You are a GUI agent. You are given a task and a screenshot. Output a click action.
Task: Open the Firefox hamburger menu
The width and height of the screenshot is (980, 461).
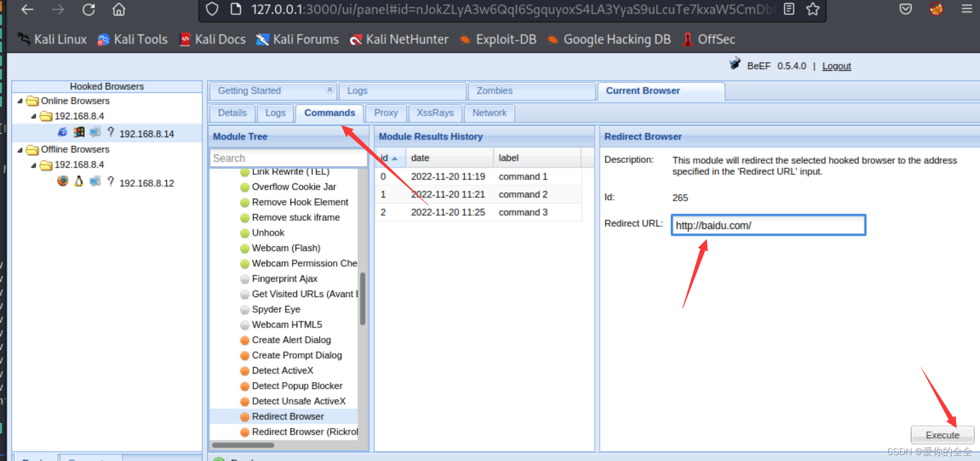[x=967, y=9]
